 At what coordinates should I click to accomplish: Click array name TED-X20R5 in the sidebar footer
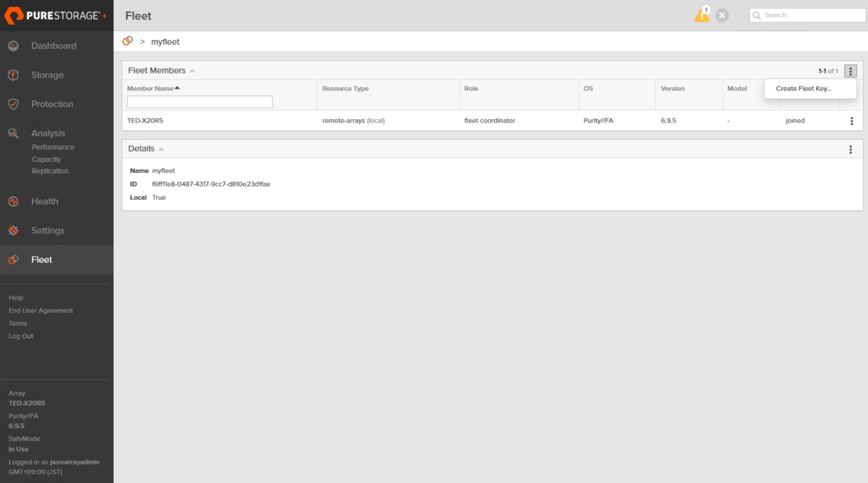[x=27, y=403]
